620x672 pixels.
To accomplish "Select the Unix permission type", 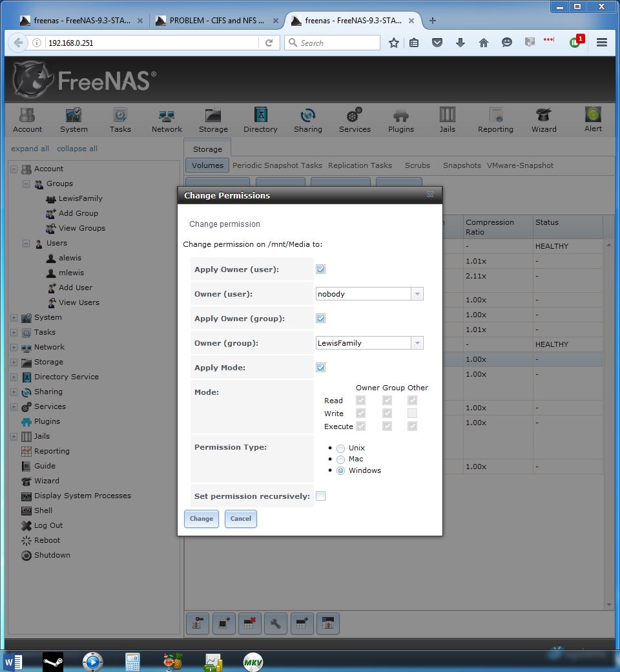I will pyautogui.click(x=340, y=448).
